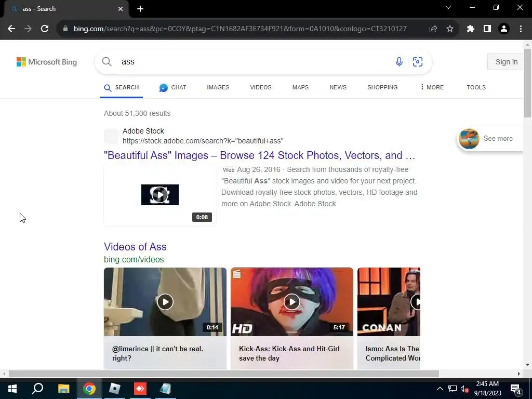Play the Kick-Ass Hit-Girl video
This screenshot has height=399, width=532.
292,302
